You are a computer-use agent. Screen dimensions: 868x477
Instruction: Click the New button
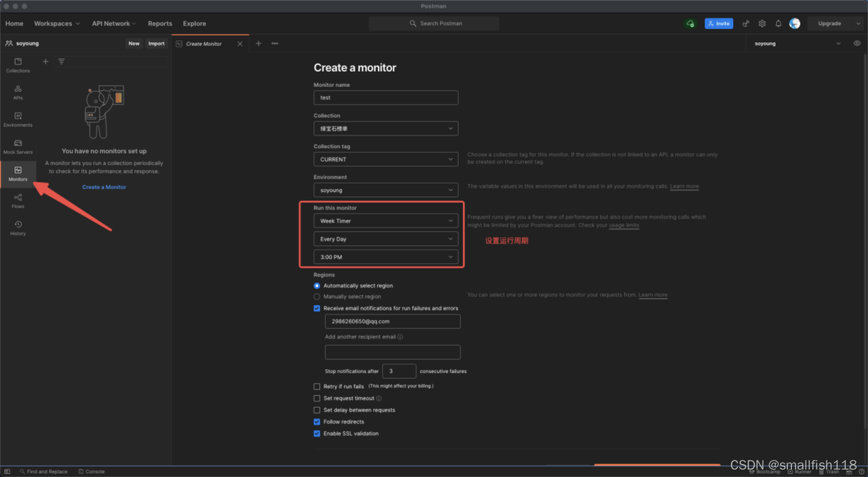pyautogui.click(x=134, y=43)
